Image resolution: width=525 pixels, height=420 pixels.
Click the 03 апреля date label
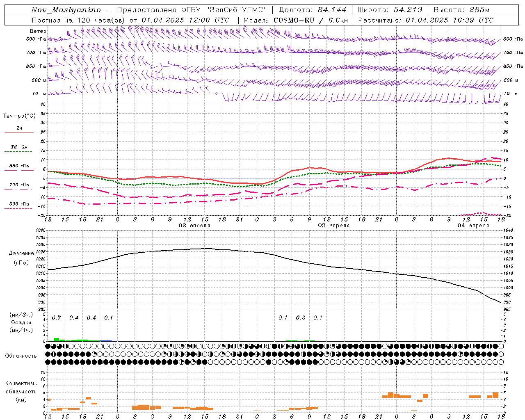pyautogui.click(x=334, y=226)
